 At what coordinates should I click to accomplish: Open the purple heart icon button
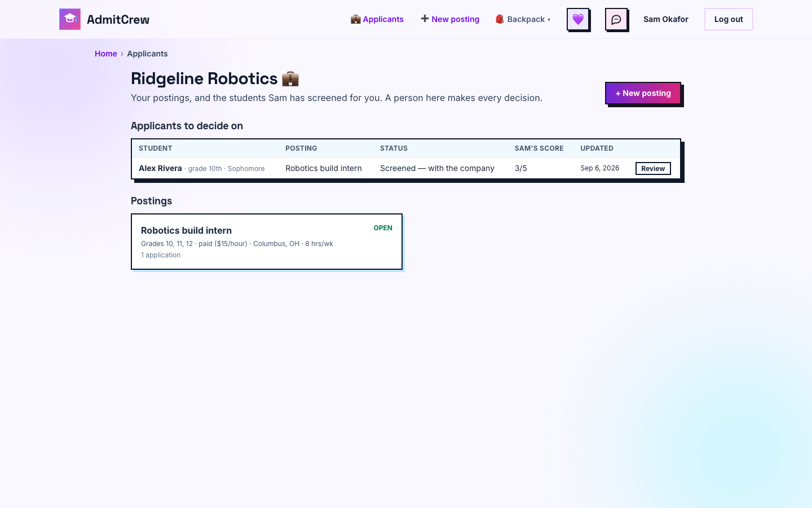578,19
